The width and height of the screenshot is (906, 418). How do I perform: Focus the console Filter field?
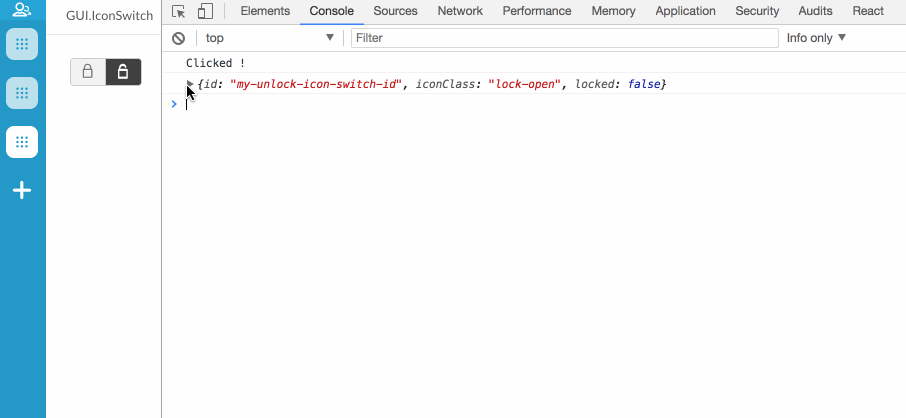[x=565, y=38]
